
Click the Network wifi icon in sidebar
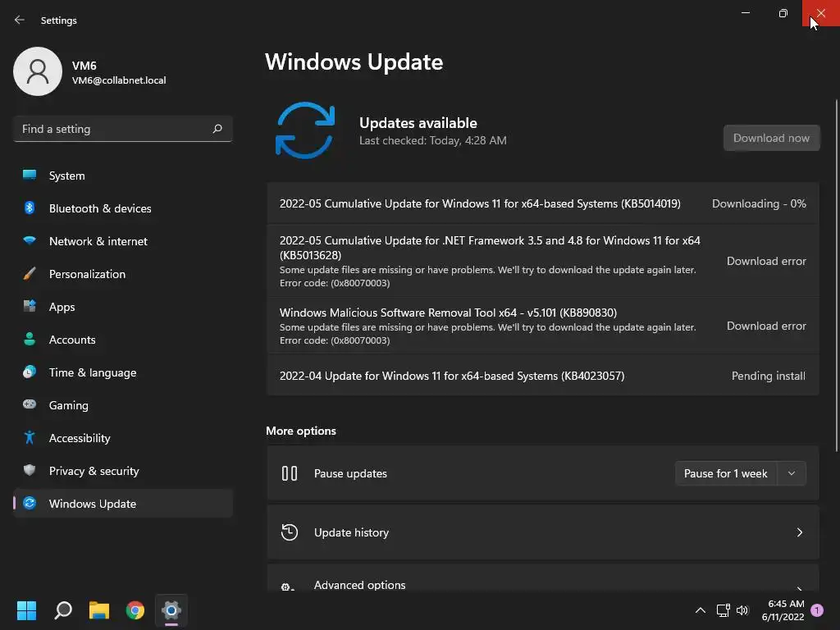click(x=30, y=240)
